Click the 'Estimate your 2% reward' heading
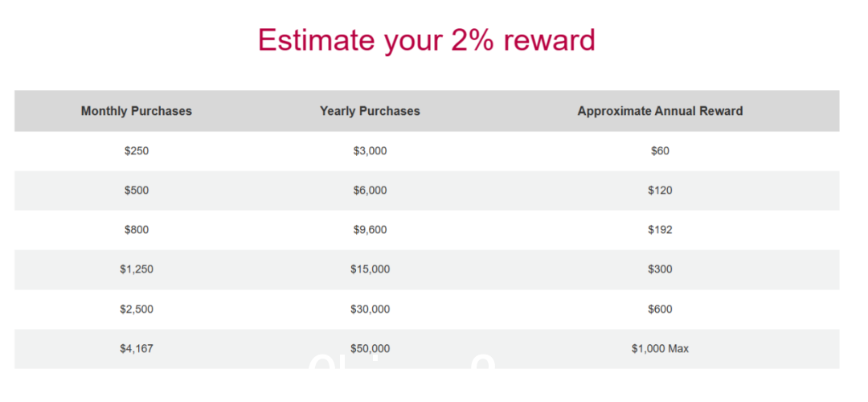868x402 pixels. click(x=426, y=40)
